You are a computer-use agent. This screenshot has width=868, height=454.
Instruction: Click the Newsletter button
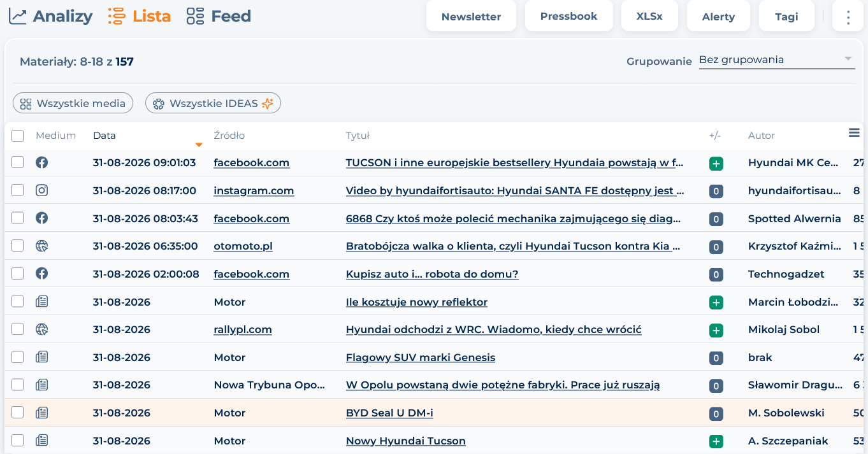(471, 17)
